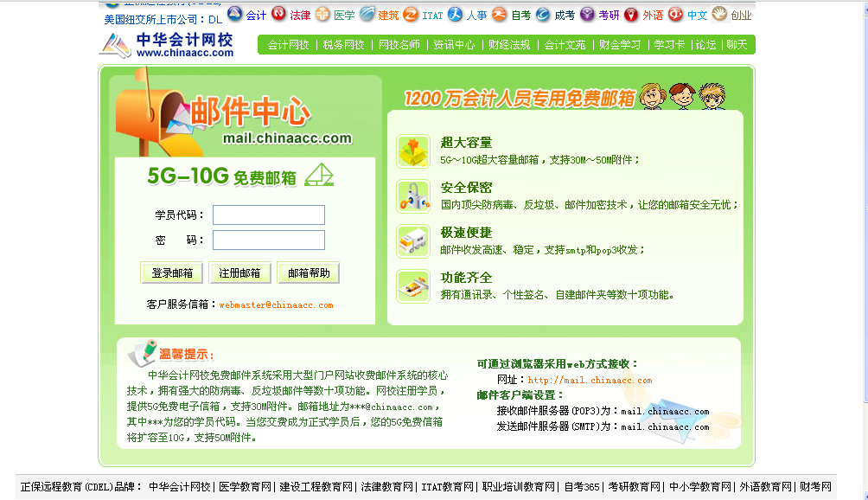Click the 超大容量 feature icon
Image resolution: width=868 pixels, height=500 pixels.
413,151
